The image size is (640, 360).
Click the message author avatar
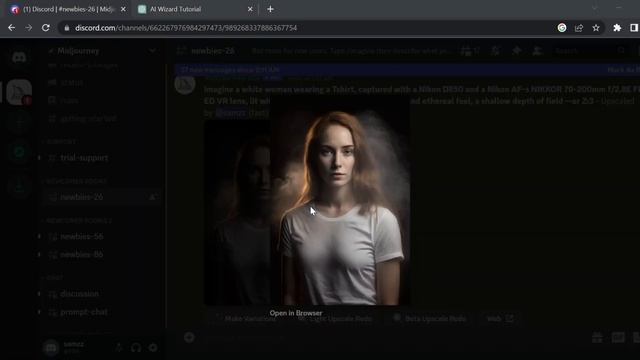point(184,85)
